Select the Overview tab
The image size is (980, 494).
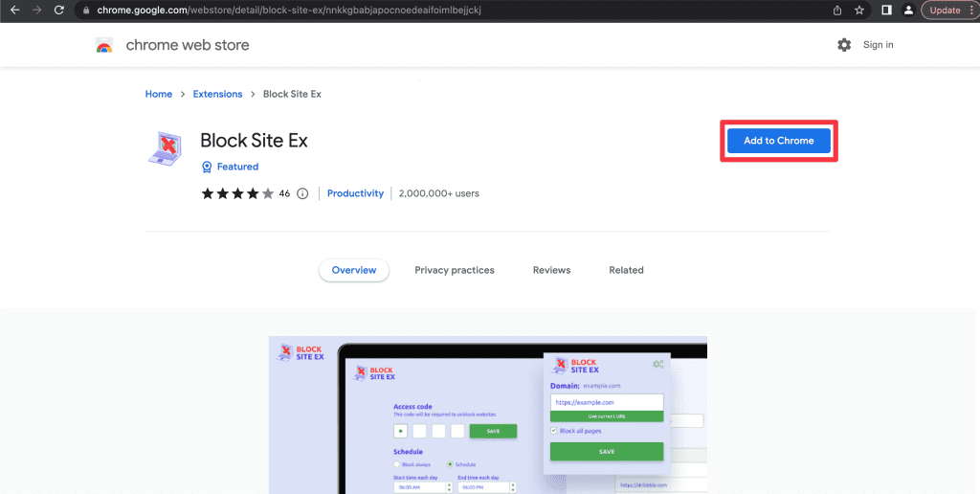[354, 270]
